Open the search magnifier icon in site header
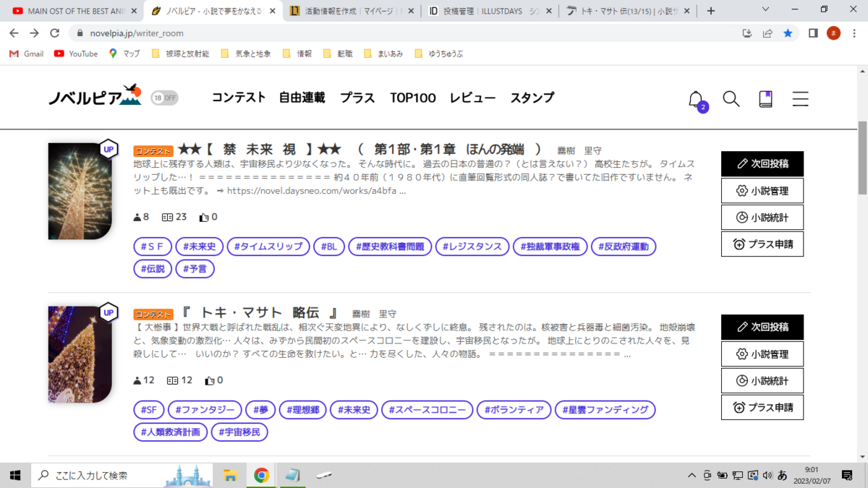The width and height of the screenshot is (868, 488). 731,99
